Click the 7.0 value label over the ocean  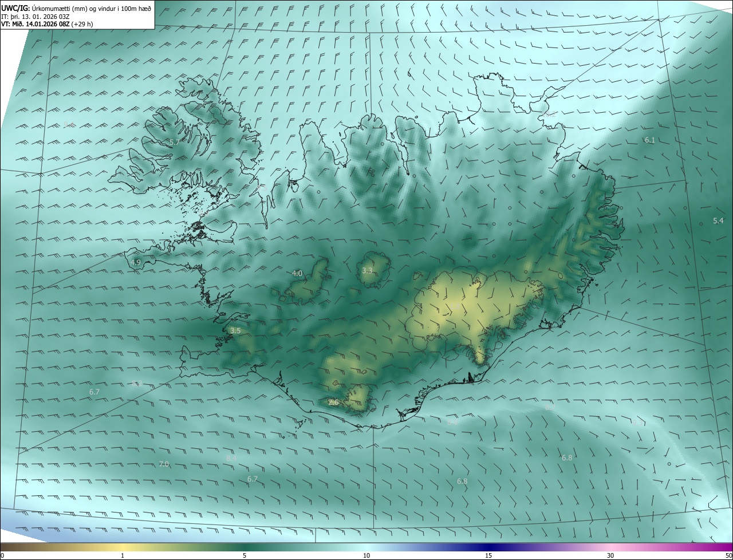click(x=164, y=464)
